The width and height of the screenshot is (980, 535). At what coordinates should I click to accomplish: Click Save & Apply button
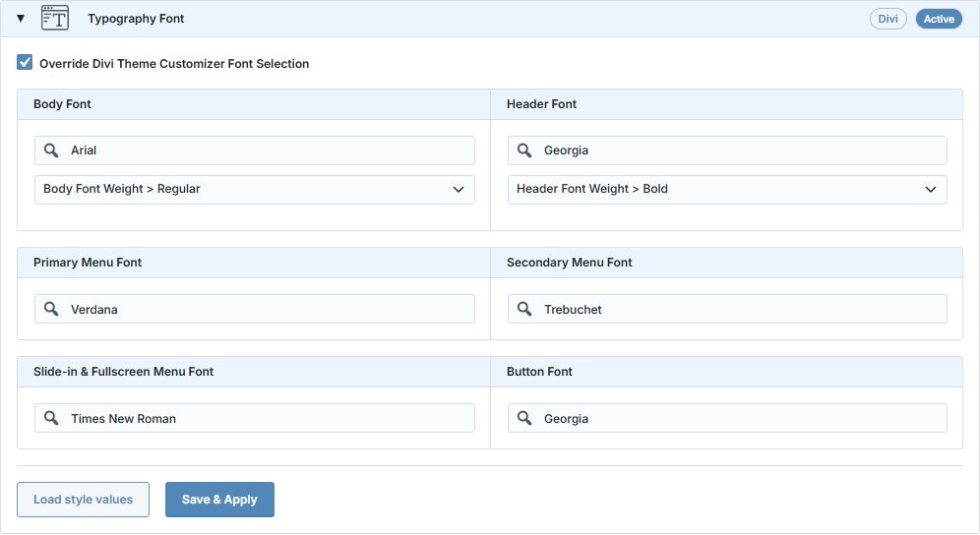[x=219, y=500]
